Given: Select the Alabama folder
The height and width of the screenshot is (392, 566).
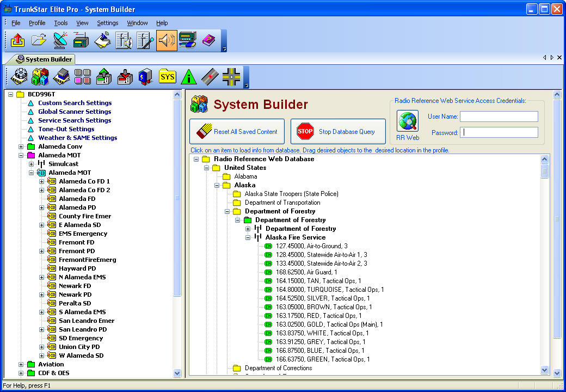Looking at the screenshot, I should pyautogui.click(x=245, y=176).
